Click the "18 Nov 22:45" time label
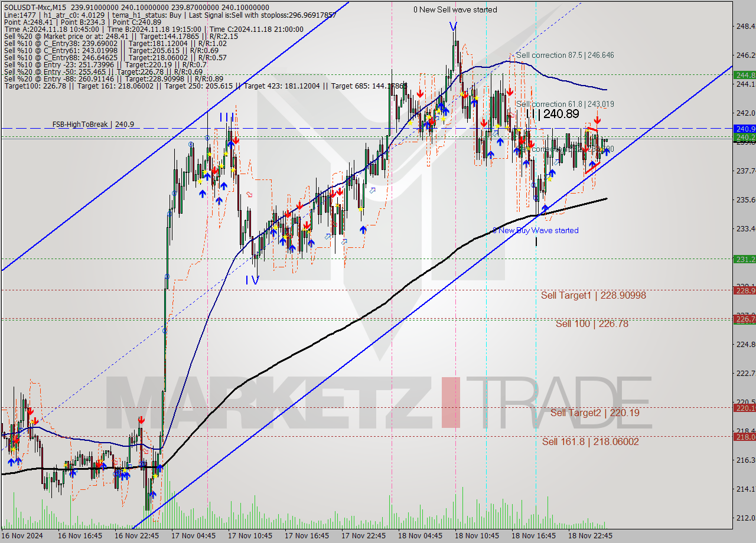The image size is (756, 543). tap(590, 536)
